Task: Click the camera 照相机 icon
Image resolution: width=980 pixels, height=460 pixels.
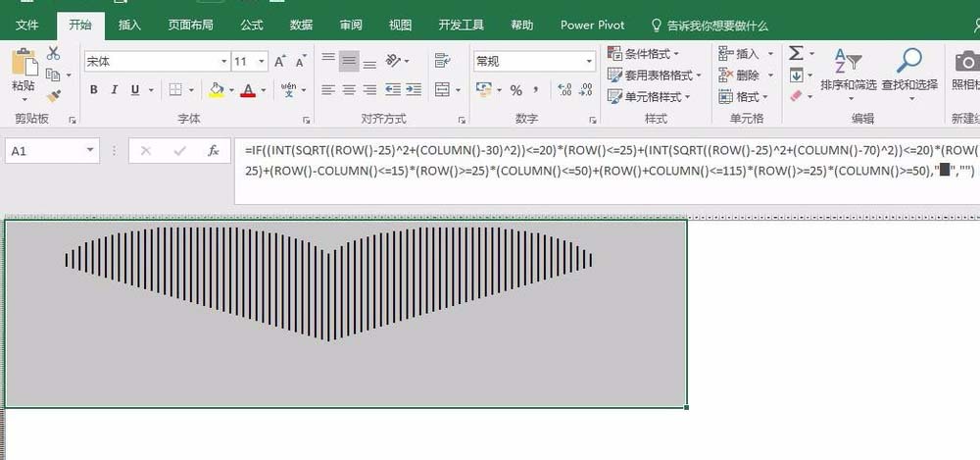Action: pyautogui.click(x=967, y=63)
